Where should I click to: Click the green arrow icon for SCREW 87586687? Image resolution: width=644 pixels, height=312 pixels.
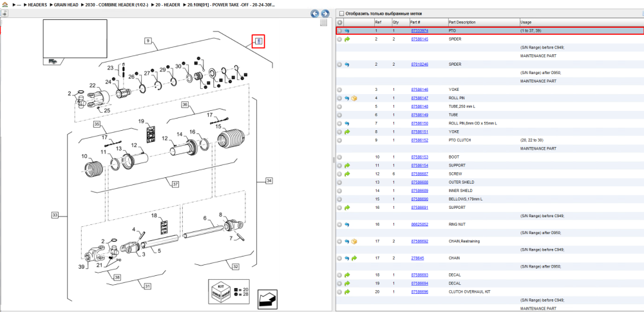point(347,174)
